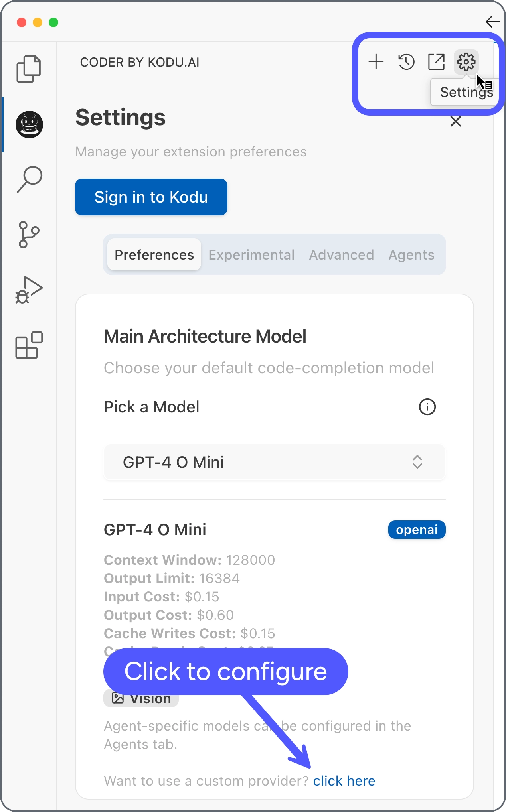Open the pop-out in editor icon
This screenshot has width=506, height=812.
(x=436, y=62)
